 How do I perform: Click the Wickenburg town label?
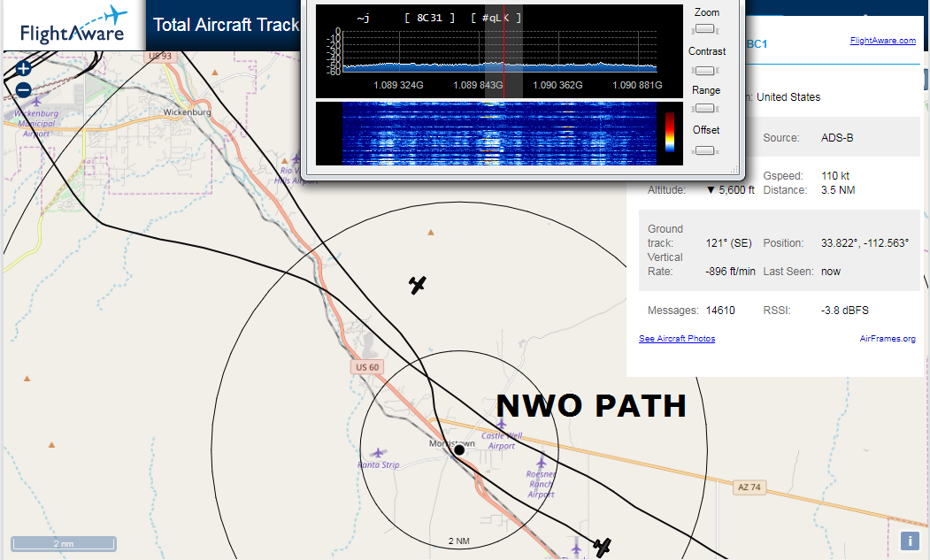(x=187, y=111)
